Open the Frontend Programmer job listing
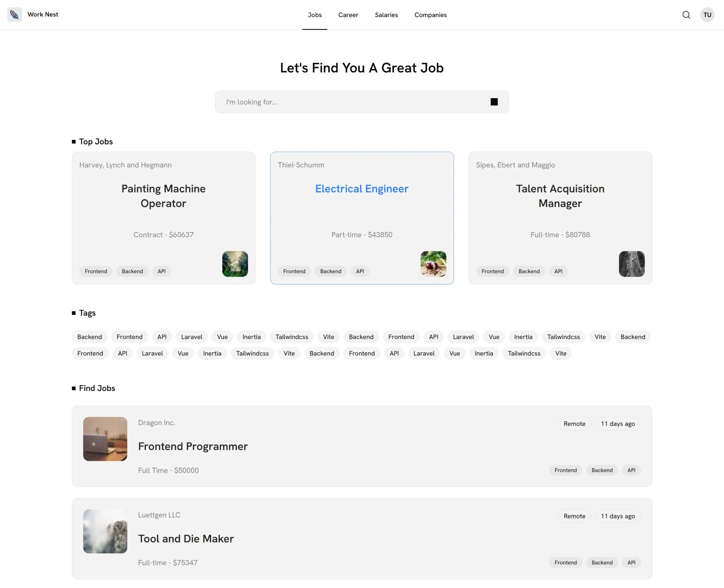The image size is (724, 588). click(x=193, y=446)
